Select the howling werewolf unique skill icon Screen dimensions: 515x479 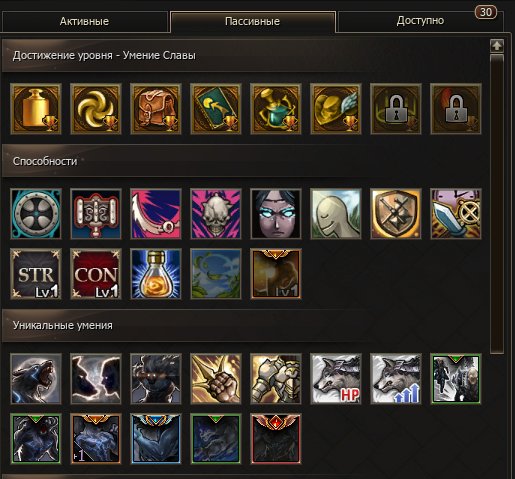(36, 379)
